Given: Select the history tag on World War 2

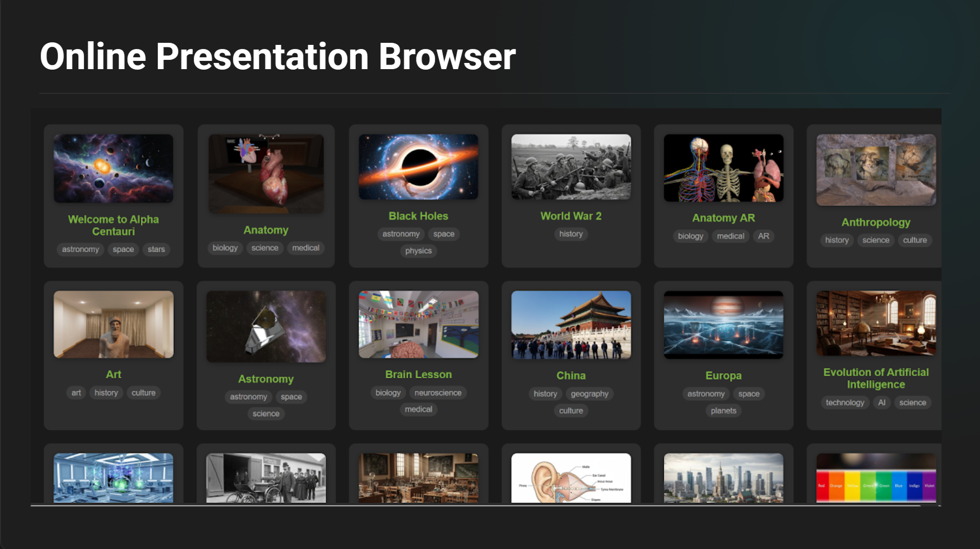Looking at the screenshot, I should click(571, 234).
